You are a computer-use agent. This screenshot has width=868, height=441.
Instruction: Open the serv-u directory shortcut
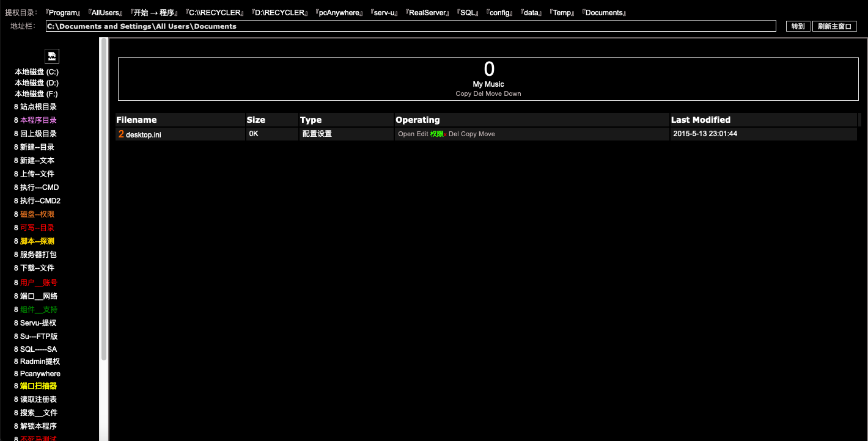385,13
